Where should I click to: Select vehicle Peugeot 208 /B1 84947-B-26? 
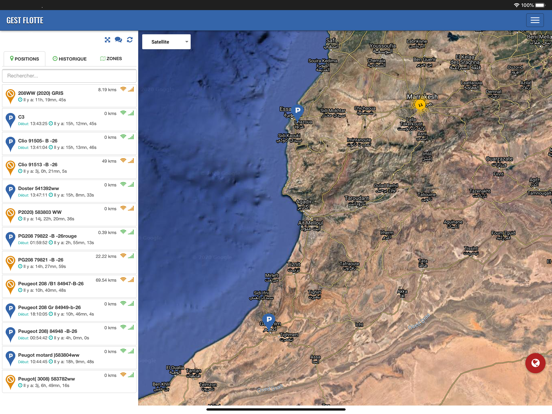coord(51,284)
